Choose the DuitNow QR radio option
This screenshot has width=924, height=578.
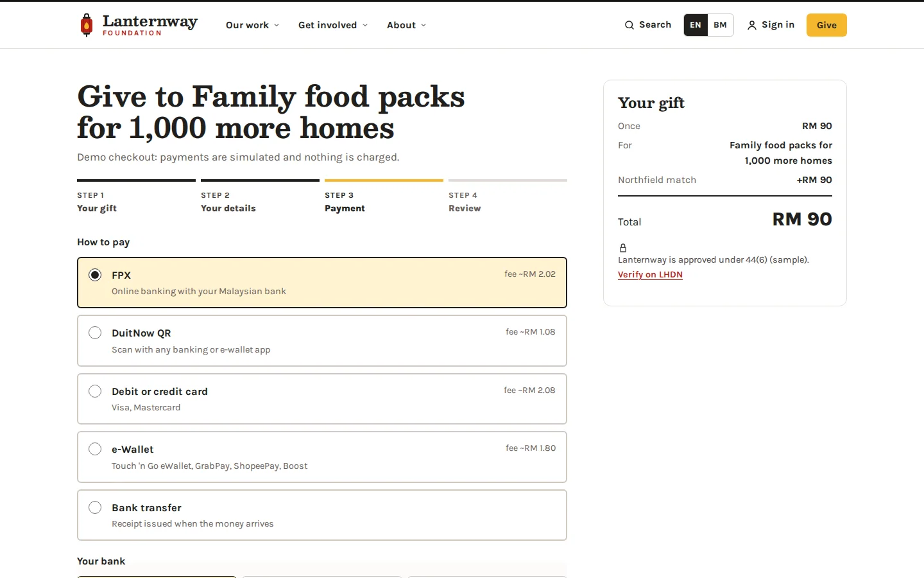(95, 333)
